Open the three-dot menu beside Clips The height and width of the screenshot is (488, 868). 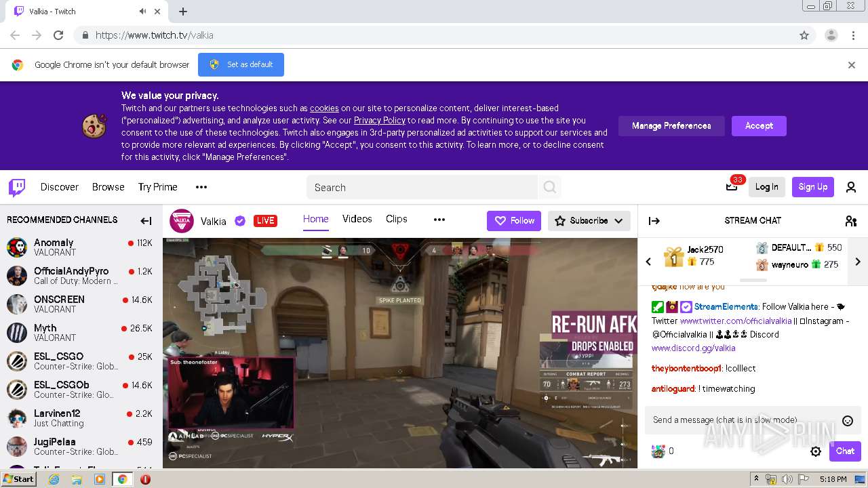439,220
